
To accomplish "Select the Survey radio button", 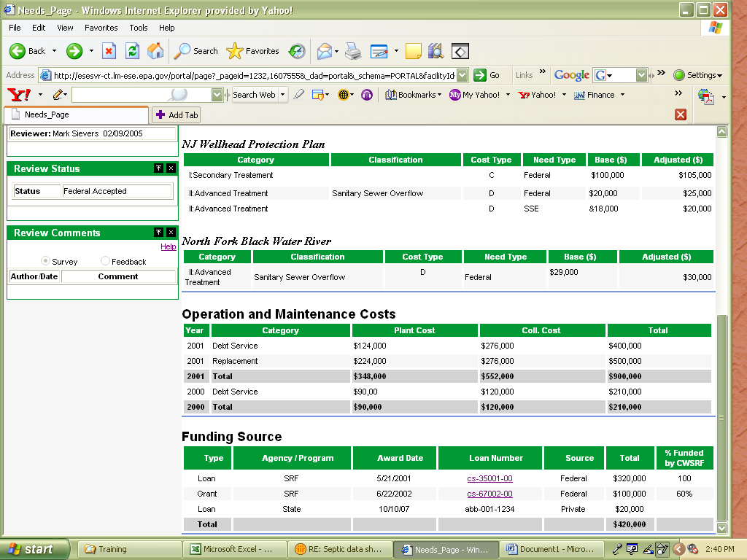I will [x=46, y=261].
